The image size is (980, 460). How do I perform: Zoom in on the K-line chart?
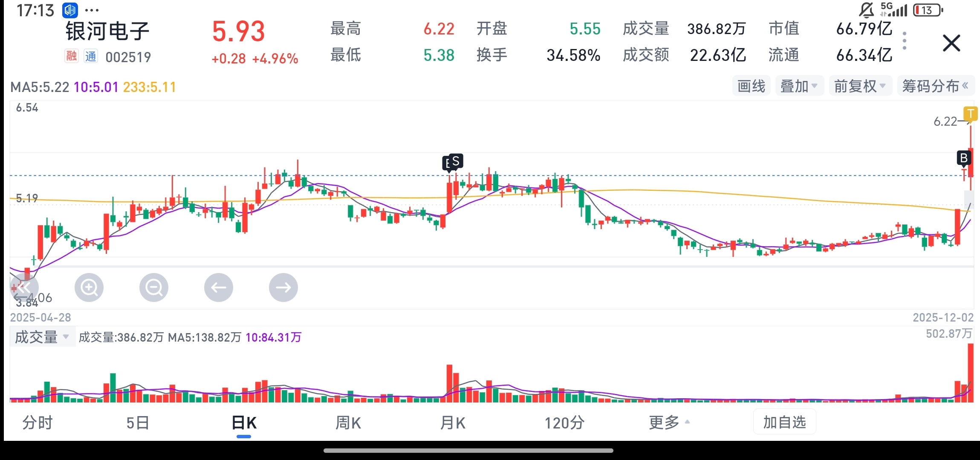click(89, 288)
